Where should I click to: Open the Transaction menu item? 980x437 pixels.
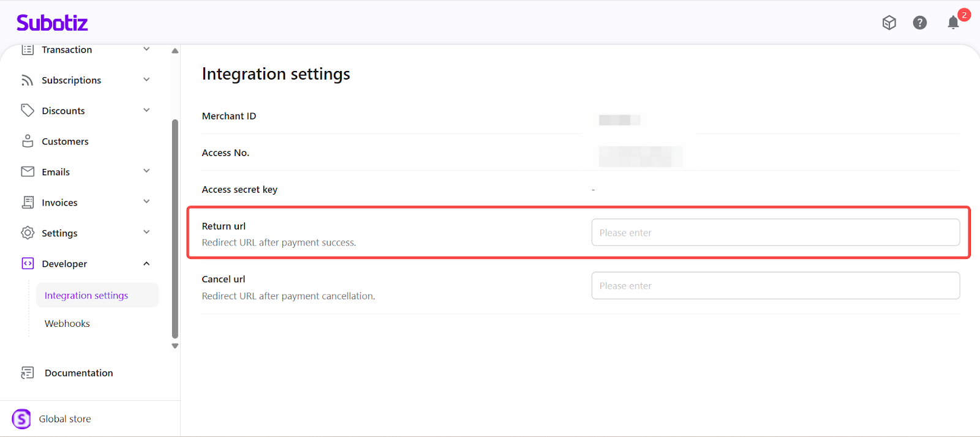pyautogui.click(x=67, y=50)
